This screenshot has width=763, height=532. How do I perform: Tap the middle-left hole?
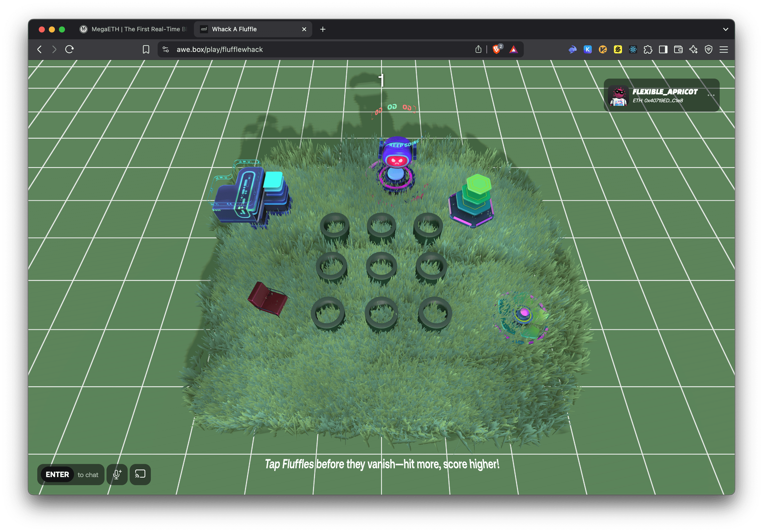click(x=331, y=267)
